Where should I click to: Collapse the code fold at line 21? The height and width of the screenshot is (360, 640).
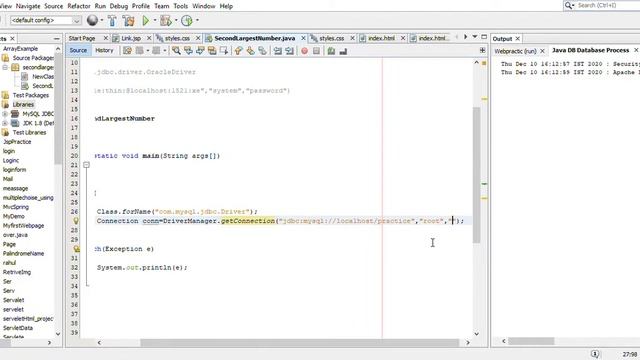pyautogui.click(x=87, y=165)
